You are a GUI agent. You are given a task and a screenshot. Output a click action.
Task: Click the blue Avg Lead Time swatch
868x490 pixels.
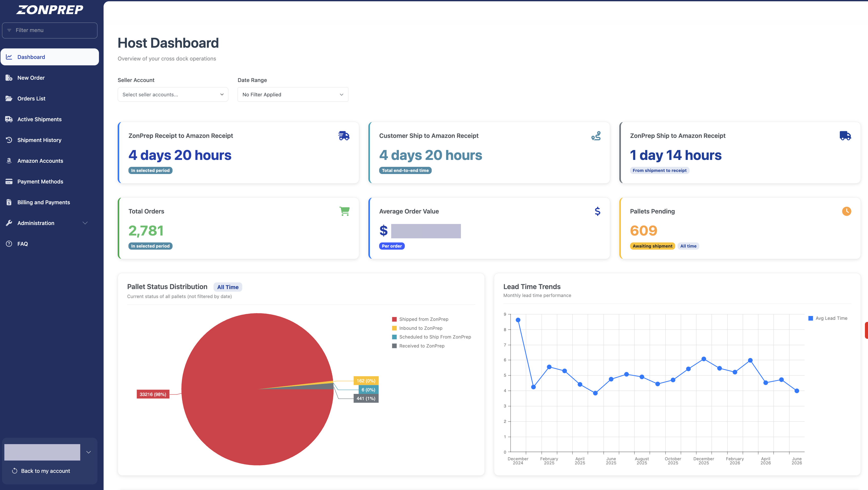(811, 318)
